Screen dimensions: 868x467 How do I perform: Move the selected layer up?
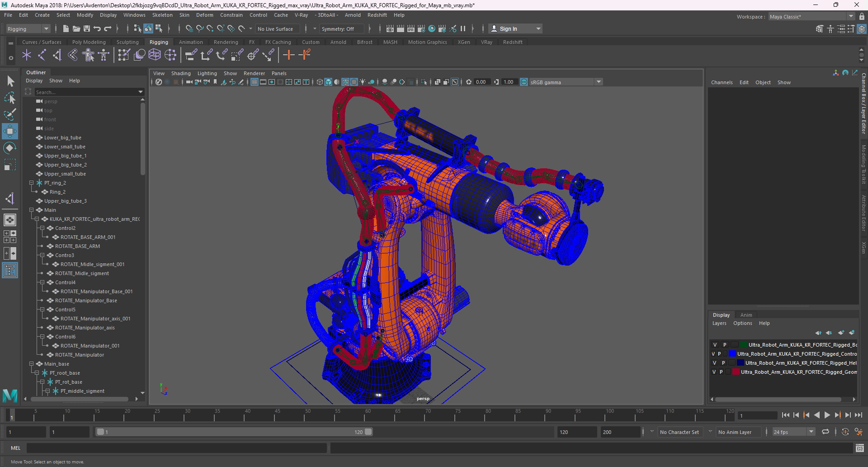[818, 333]
